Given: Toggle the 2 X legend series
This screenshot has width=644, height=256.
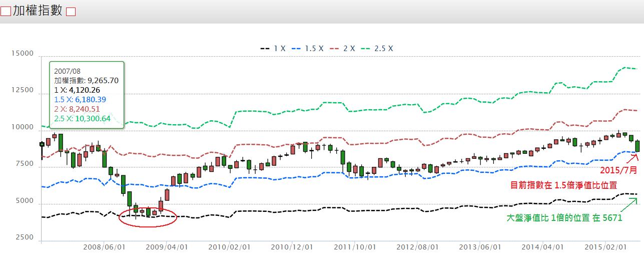Looking at the screenshot, I should pos(342,49).
